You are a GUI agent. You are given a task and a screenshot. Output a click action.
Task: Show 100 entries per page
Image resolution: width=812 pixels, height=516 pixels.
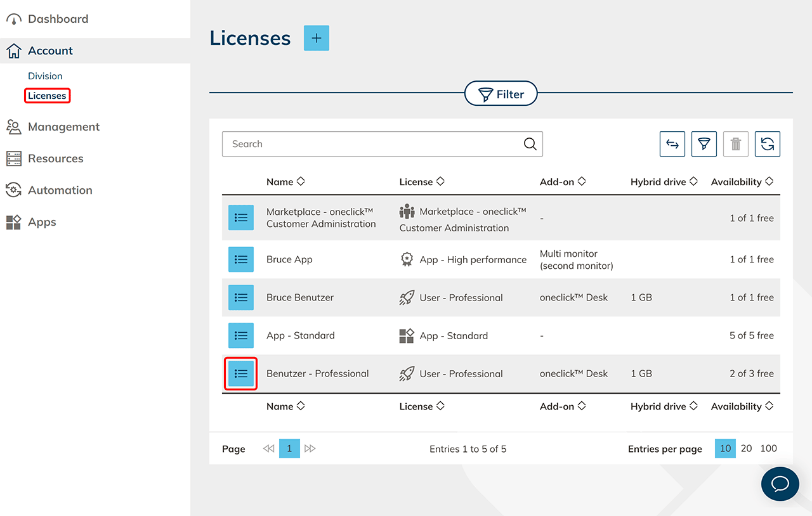[768, 448]
